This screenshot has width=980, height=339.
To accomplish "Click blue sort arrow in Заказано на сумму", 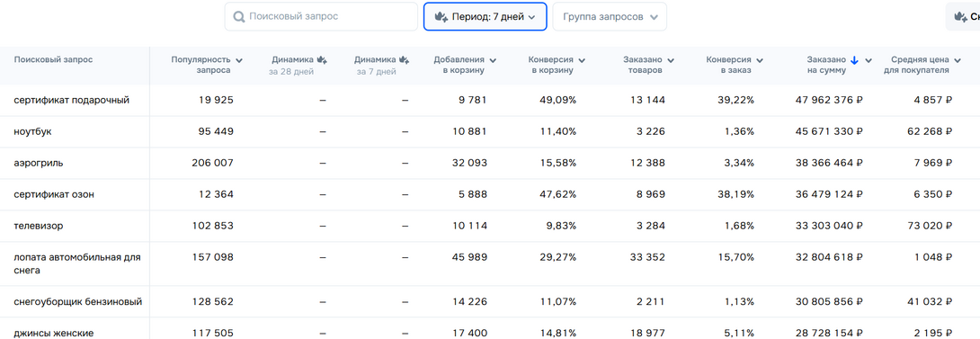I will tap(854, 60).
